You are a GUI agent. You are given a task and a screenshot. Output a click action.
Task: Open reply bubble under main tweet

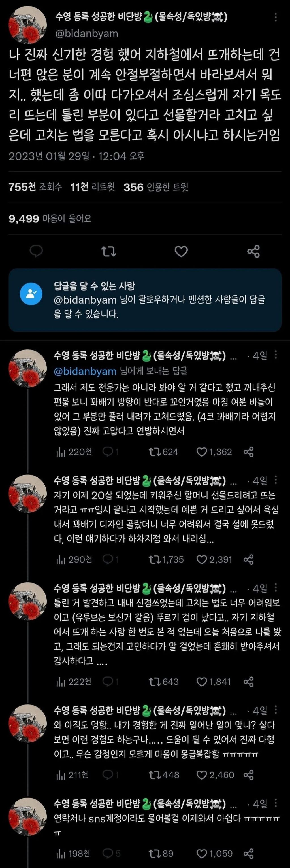click(x=36, y=251)
